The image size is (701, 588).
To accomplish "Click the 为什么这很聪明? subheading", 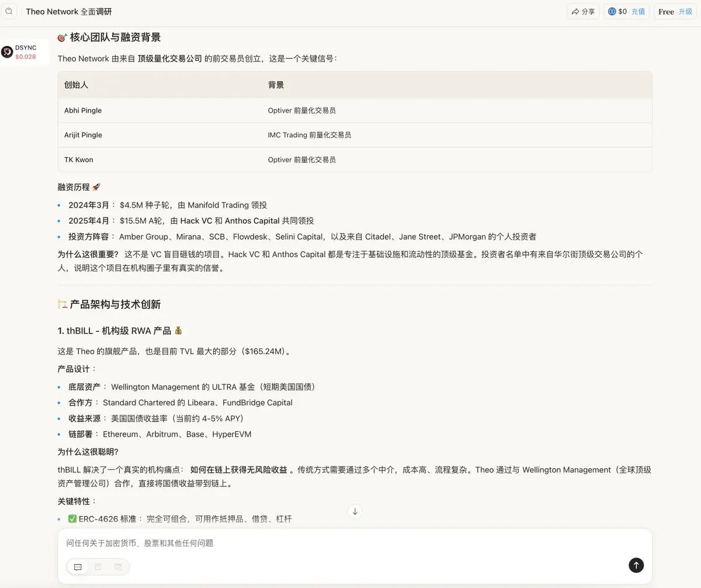I will pyautogui.click(x=88, y=452).
